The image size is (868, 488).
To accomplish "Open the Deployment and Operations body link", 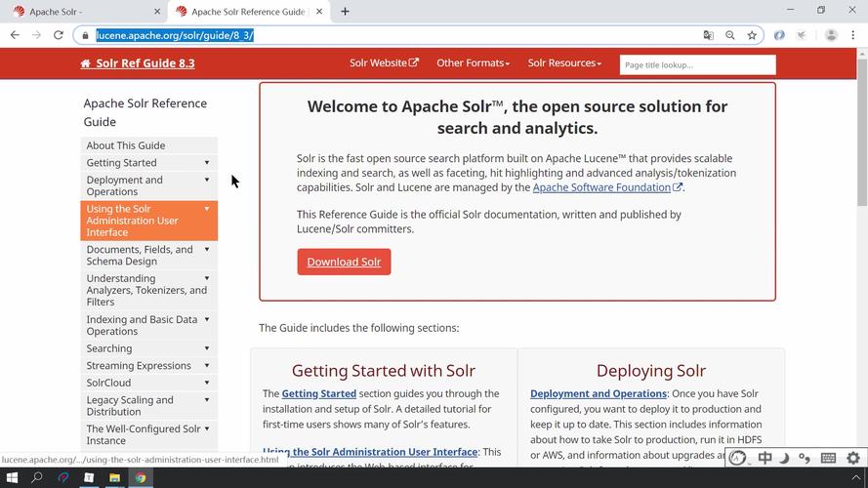I will 598,393.
